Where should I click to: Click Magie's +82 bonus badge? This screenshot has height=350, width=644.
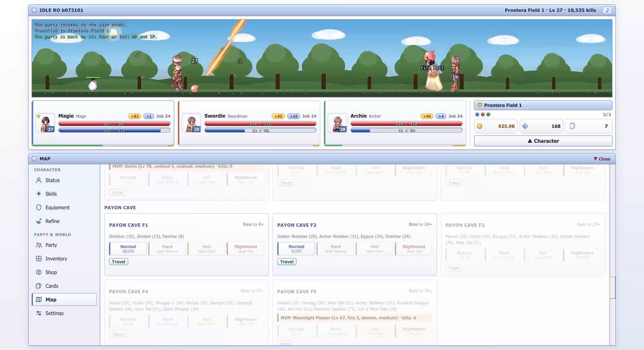tap(134, 116)
